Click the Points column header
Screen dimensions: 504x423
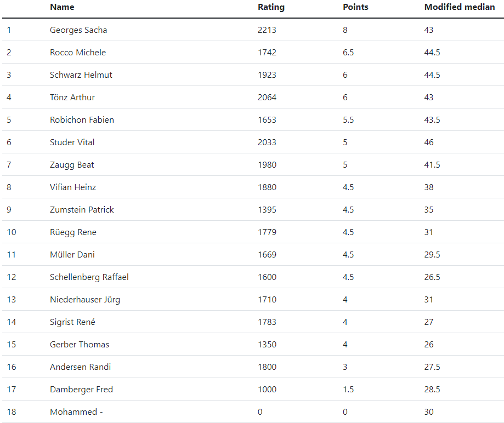pos(355,7)
